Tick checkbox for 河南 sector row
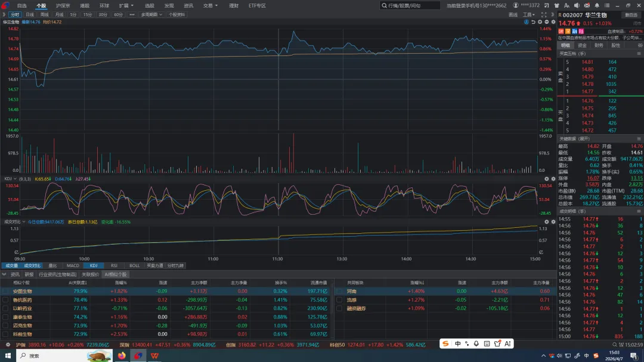Screen dimensions: 644x362 (339, 291)
